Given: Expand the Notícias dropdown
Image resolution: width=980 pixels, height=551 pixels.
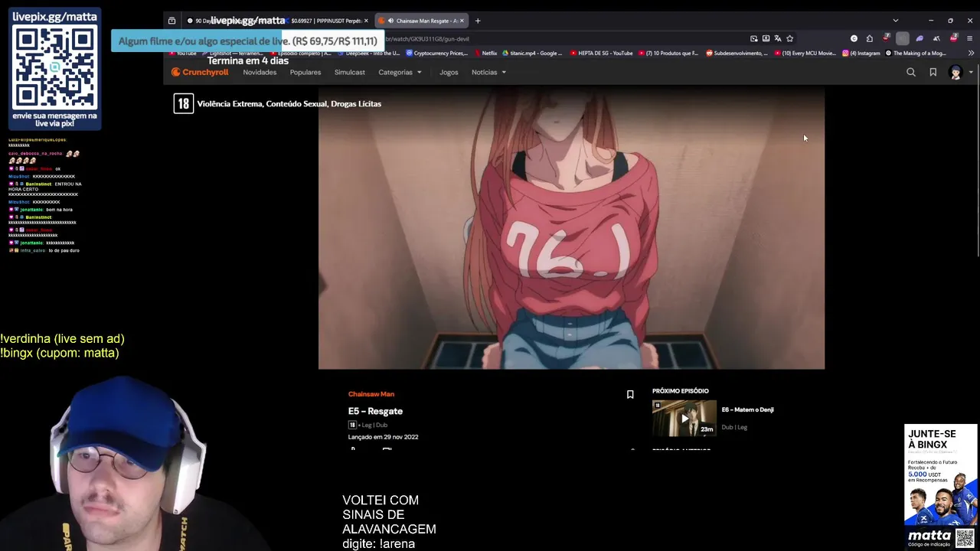Looking at the screenshot, I should point(488,72).
